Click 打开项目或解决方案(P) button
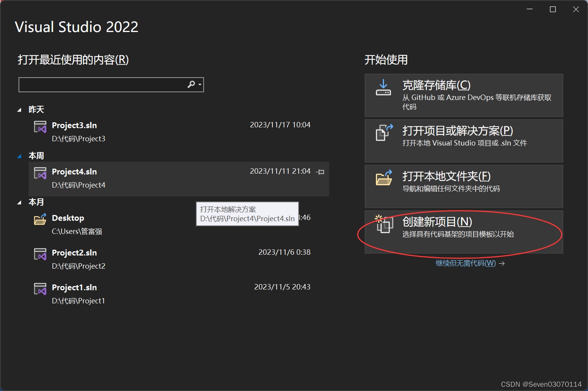Viewport: 588px width, 391px height. [464, 141]
